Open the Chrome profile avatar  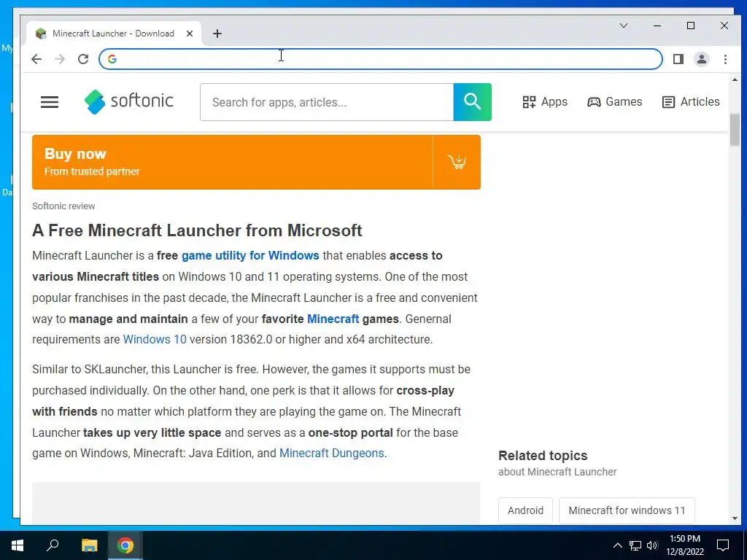(x=701, y=59)
